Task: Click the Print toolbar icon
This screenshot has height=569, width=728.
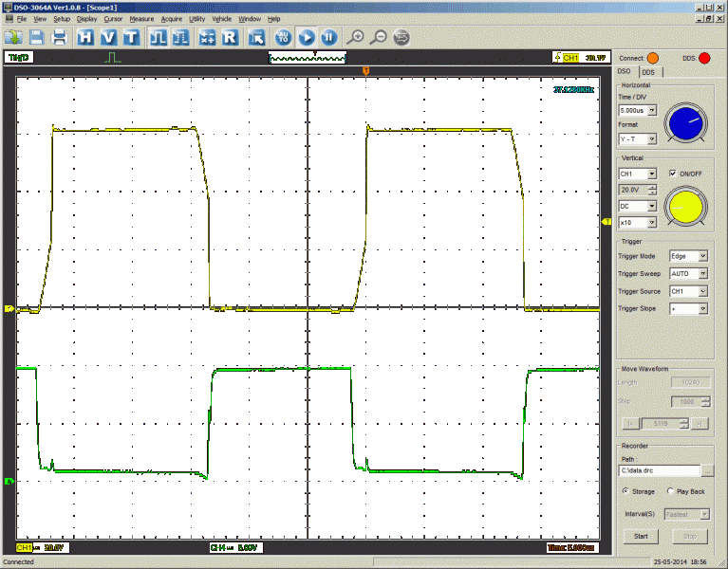Action: (x=59, y=37)
